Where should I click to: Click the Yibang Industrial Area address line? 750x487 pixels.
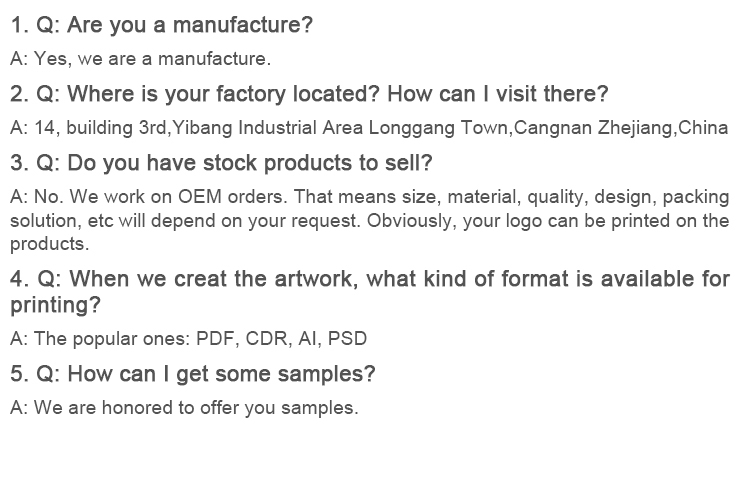click(x=369, y=128)
